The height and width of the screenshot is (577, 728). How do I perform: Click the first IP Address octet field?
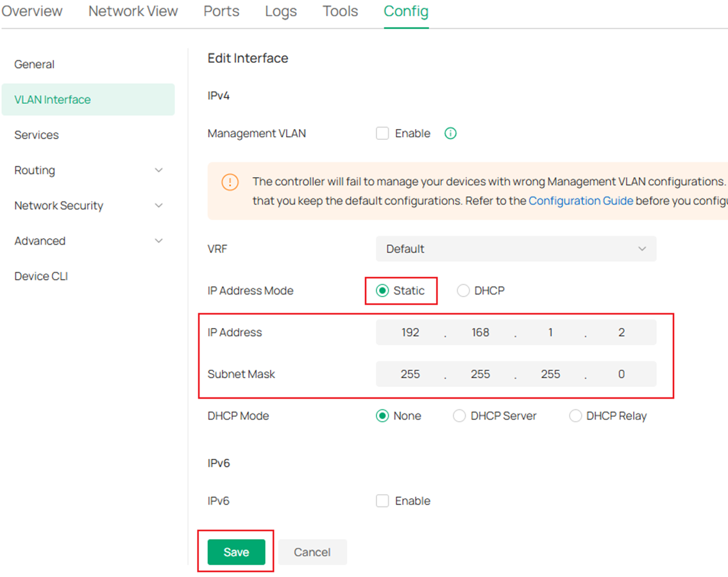(x=411, y=332)
